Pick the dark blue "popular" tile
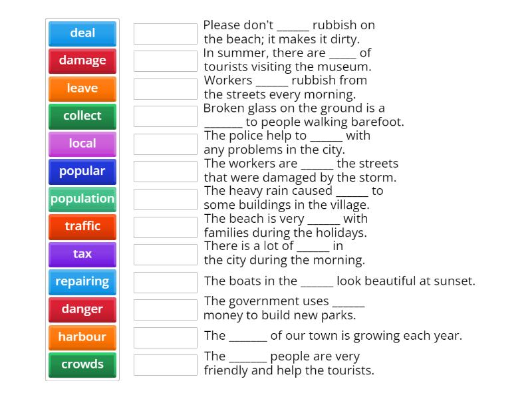 82,172
